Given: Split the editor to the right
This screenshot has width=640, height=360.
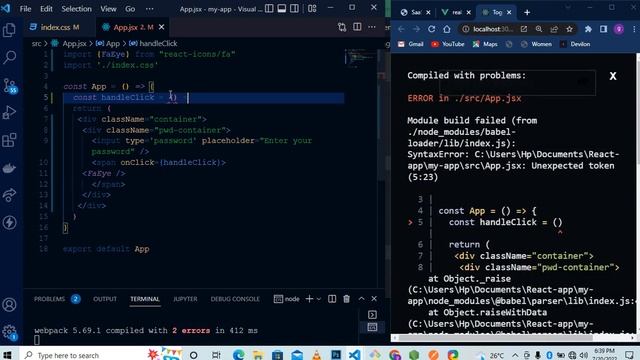Looking at the screenshot, I should pyautogui.click(x=357, y=27).
